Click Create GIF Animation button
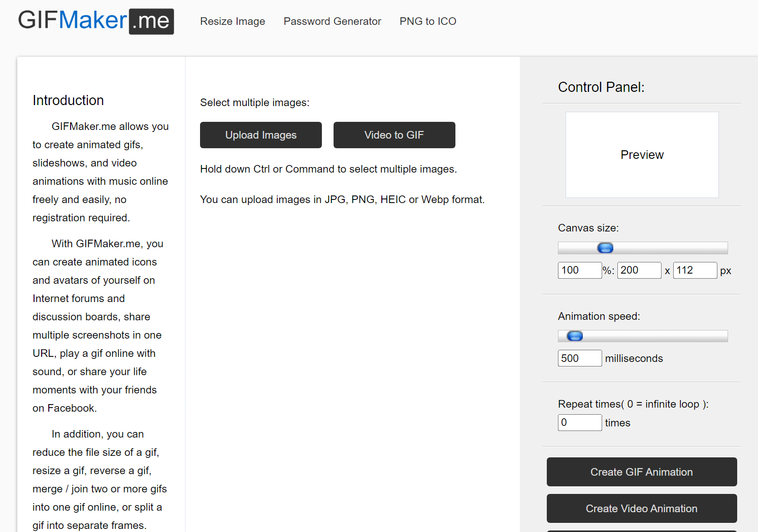This screenshot has width=758, height=532. [x=642, y=472]
